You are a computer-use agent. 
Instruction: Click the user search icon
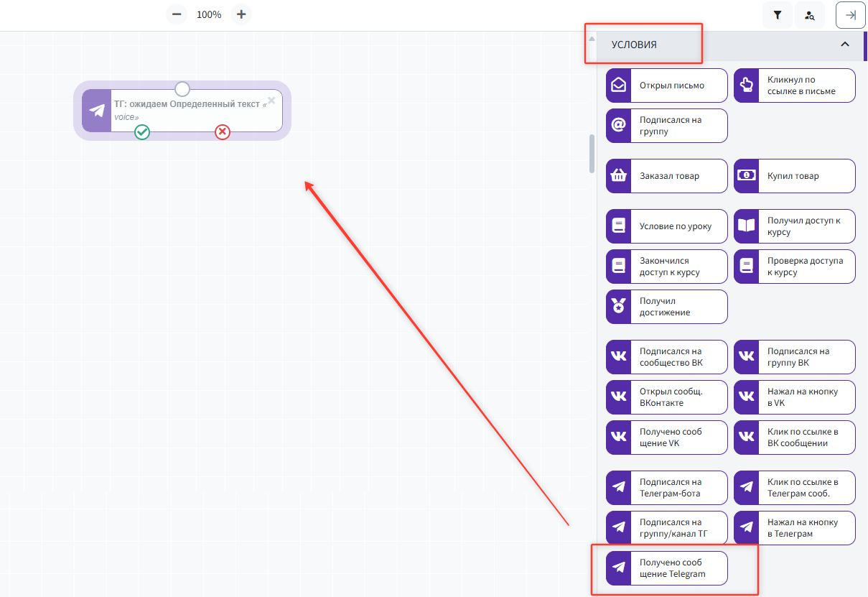(810, 15)
